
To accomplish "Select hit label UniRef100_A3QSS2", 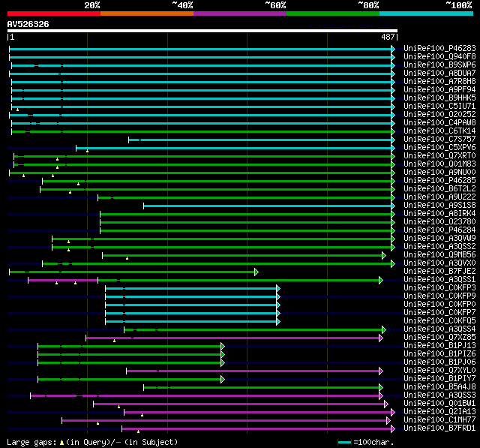I will point(439,247).
